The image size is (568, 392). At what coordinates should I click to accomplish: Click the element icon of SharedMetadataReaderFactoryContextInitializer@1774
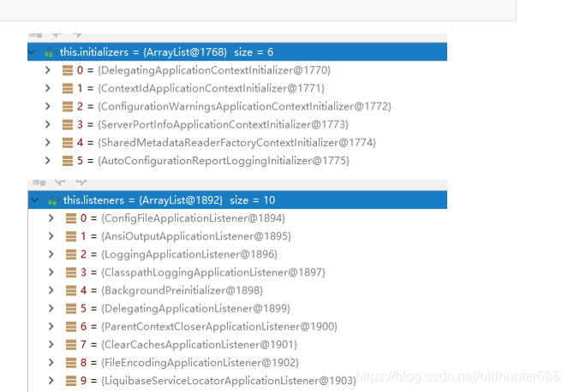(68, 143)
